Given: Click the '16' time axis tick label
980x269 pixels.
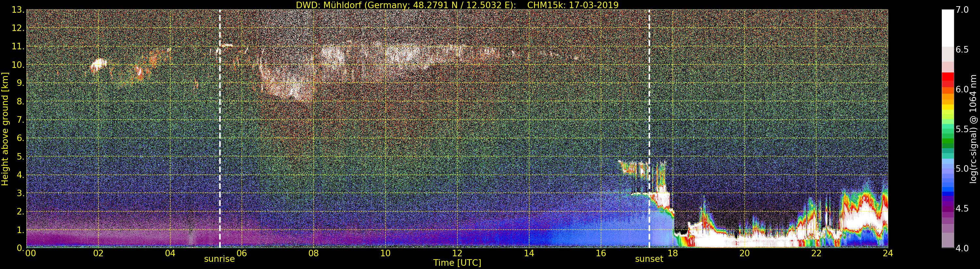Looking at the screenshot, I should pyautogui.click(x=601, y=253).
